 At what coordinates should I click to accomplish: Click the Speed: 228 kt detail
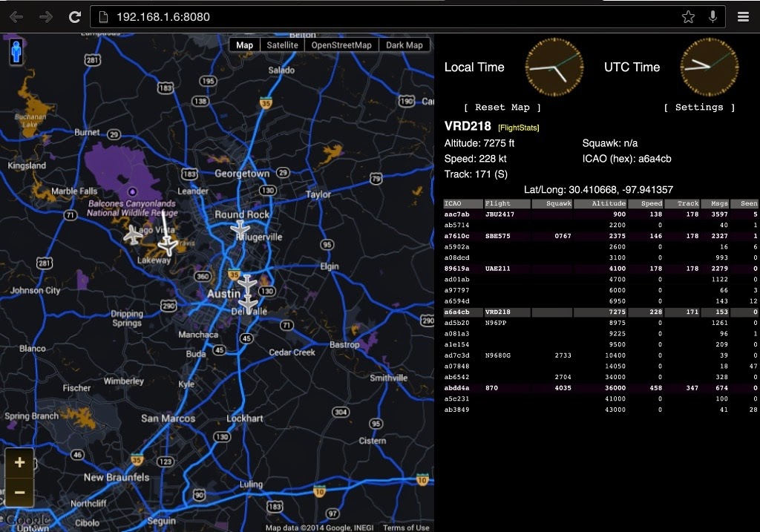476,159
